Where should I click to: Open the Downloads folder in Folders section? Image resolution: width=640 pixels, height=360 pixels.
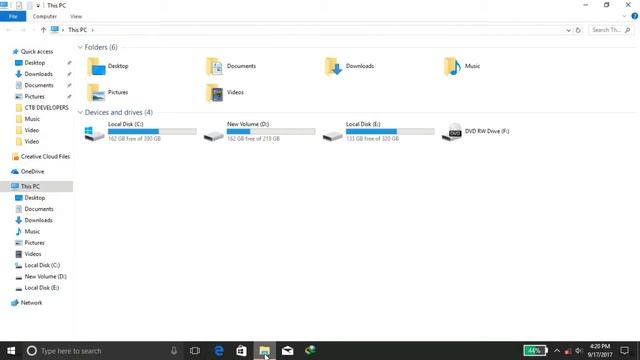333,67
